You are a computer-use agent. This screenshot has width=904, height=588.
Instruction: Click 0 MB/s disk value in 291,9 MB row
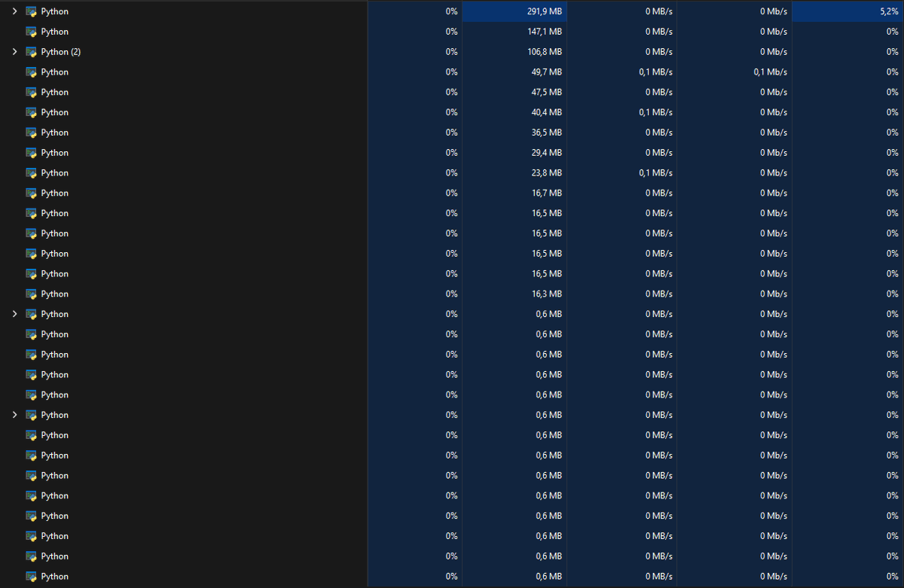pos(659,12)
